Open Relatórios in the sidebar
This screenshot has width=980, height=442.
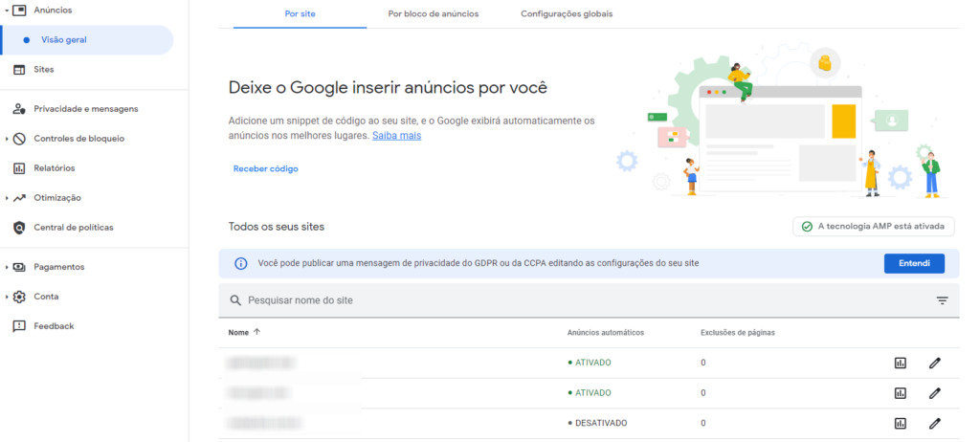pyautogui.click(x=55, y=168)
